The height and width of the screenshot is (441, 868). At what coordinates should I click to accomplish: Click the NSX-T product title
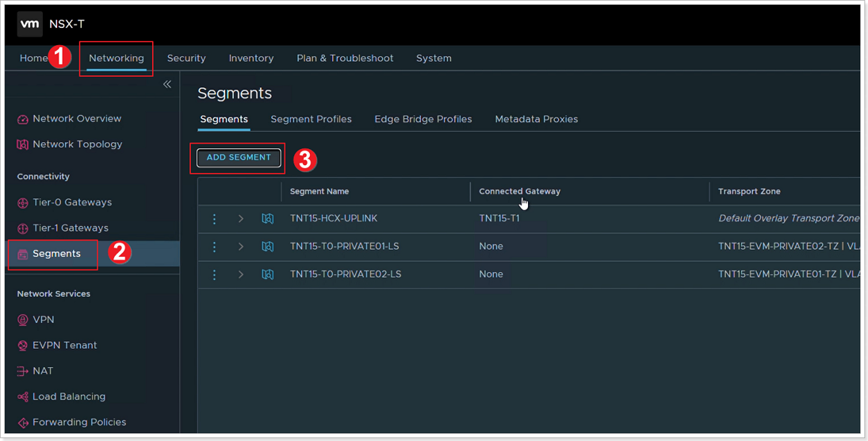click(67, 24)
